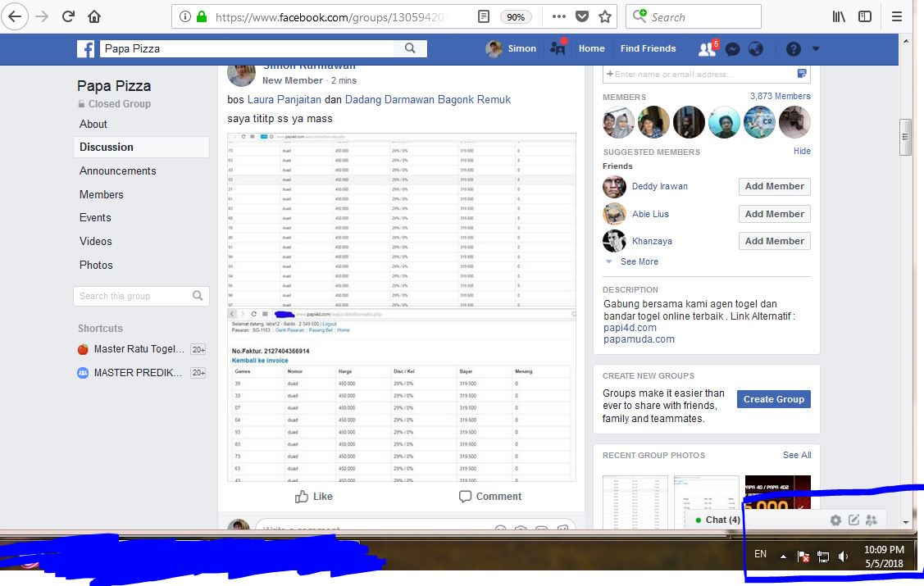Screen dimensions: 924x586
Task: Click Firefox reload page button
Action: (x=68, y=16)
